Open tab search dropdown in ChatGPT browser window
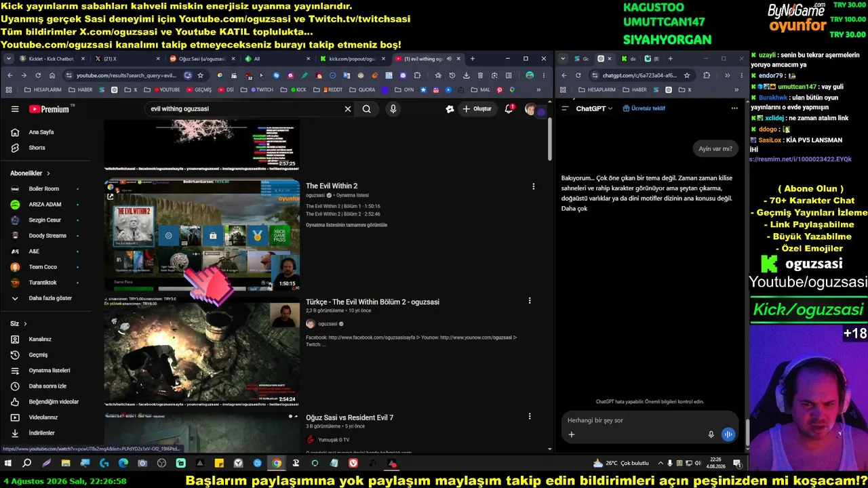The image size is (868, 488). click(x=563, y=59)
